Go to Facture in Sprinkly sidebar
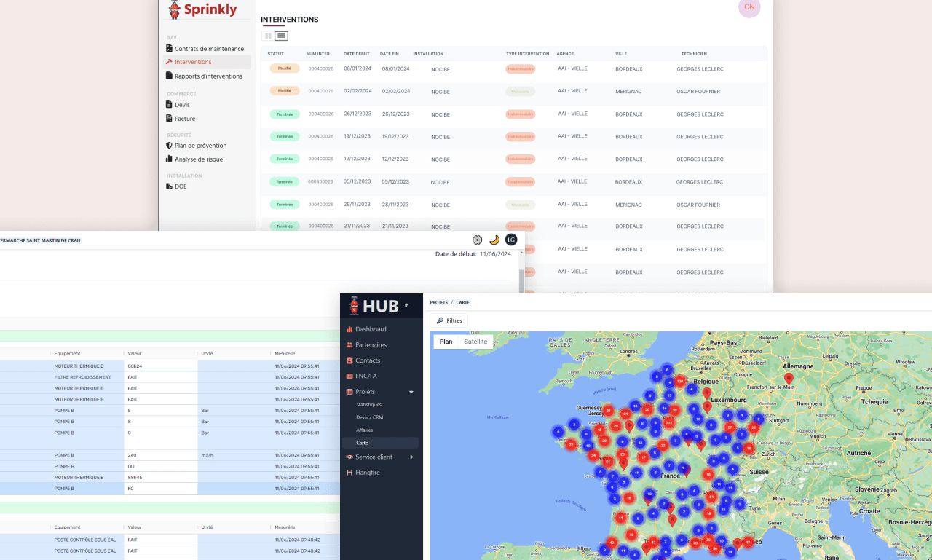This screenshot has width=932, height=560. (185, 119)
